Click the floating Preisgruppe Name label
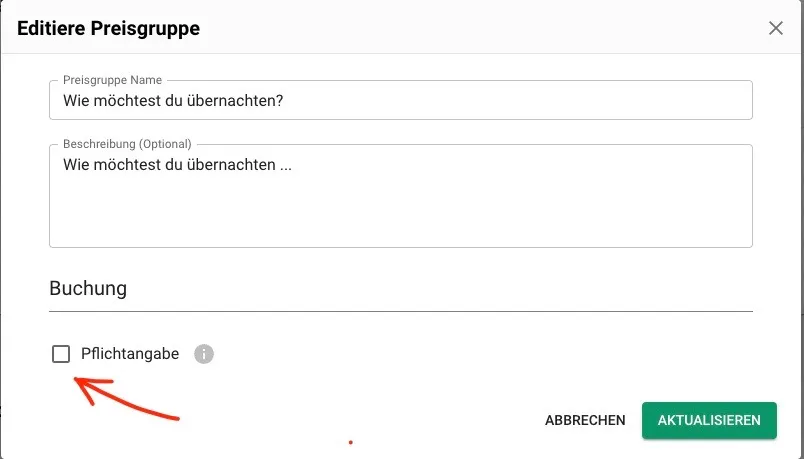The image size is (804, 459). point(112,80)
